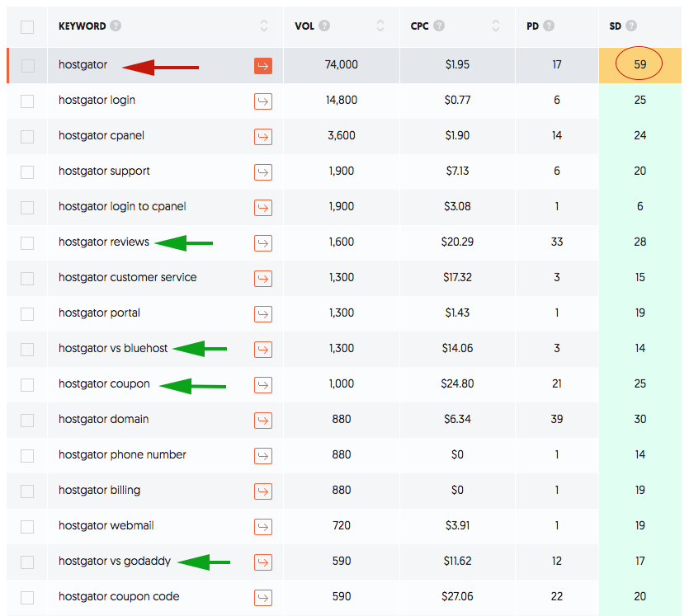Tick checkbox for hostgator coupon code
This screenshot has width=689, height=616.
pos(27,598)
